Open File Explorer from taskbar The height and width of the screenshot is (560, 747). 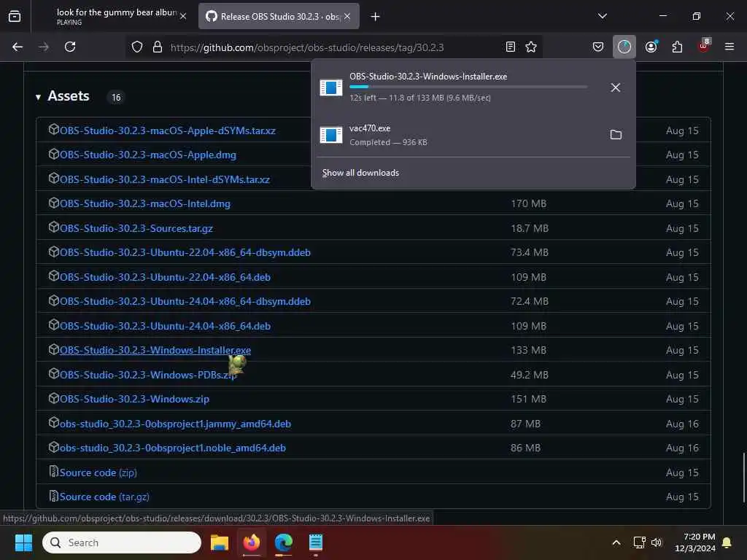pos(220,542)
